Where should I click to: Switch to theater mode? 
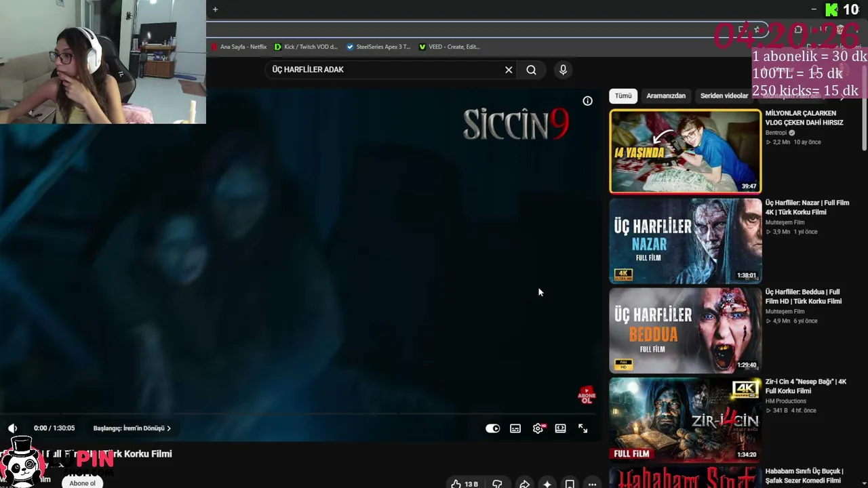pos(560,428)
